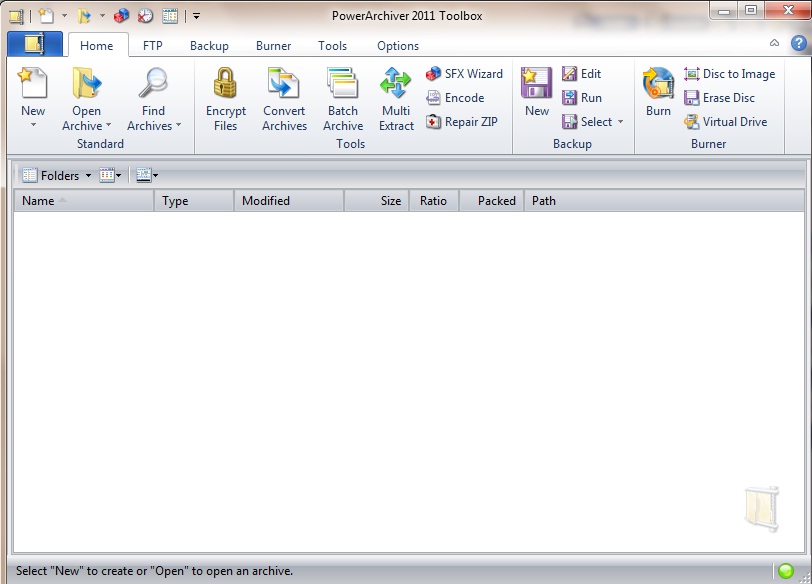Click the status bar hint text
The height and width of the screenshot is (584, 812).
point(154,571)
